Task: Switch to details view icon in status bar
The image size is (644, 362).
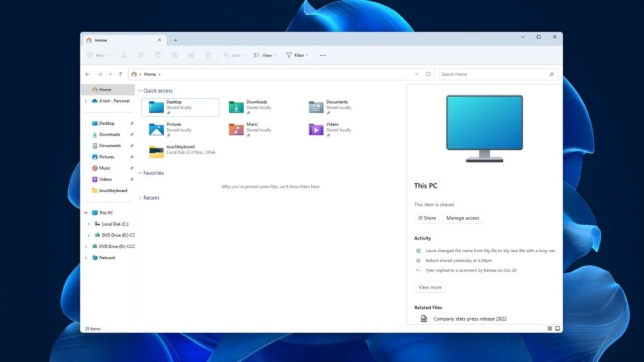Action: click(550, 329)
